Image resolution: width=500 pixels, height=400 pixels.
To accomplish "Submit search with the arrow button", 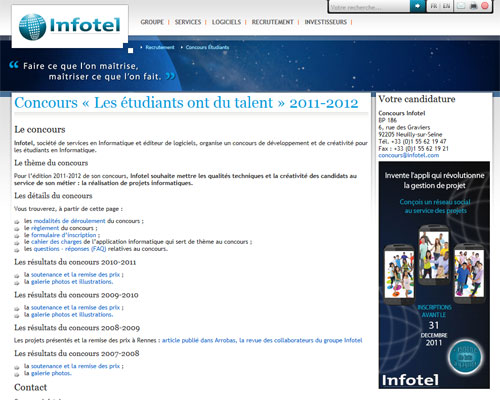I will pyautogui.click(x=417, y=6).
